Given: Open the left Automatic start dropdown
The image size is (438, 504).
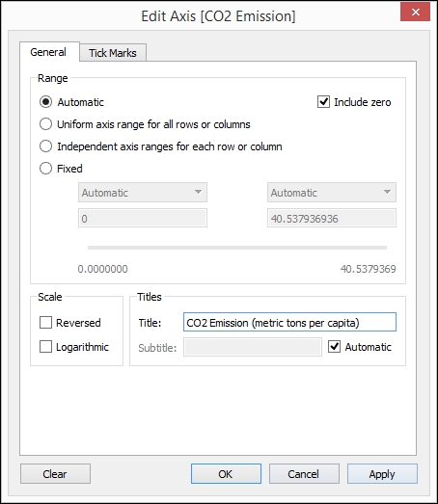Looking at the screenshot, I should click(x=143, y=192).
